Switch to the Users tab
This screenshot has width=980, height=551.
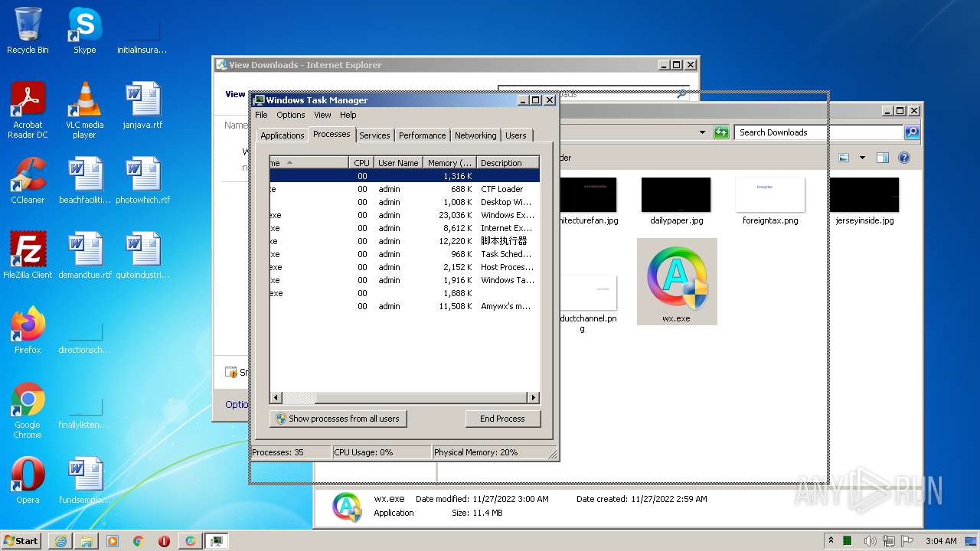point(516,135)
